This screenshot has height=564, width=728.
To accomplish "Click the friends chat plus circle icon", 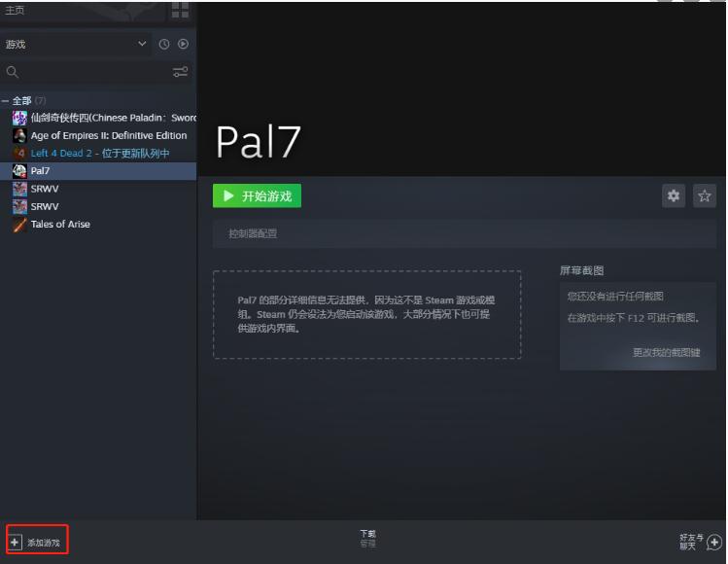I will click(714, 543).
